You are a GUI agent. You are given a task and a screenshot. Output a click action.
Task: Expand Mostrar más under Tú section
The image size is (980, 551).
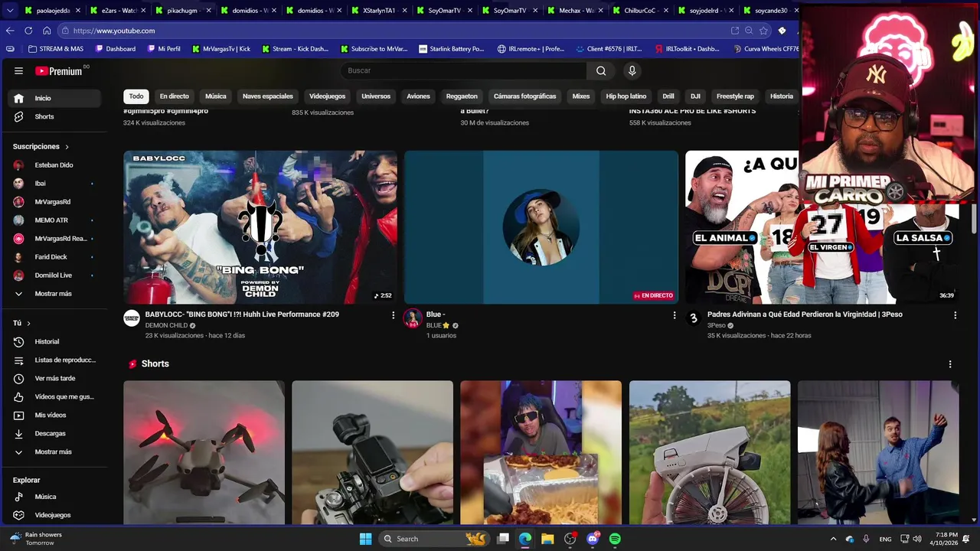(x=54, y=452)
